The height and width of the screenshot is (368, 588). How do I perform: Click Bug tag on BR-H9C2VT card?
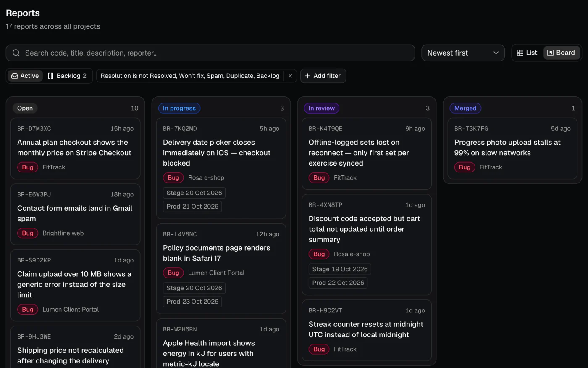coord(319,349)
